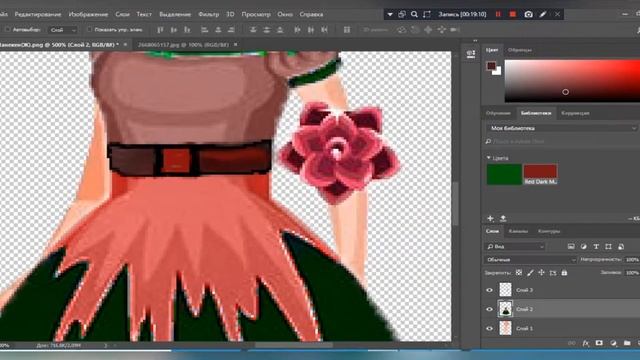
Task: Collapse panels with double-arrow icon
Action: [x=475, y=41]
